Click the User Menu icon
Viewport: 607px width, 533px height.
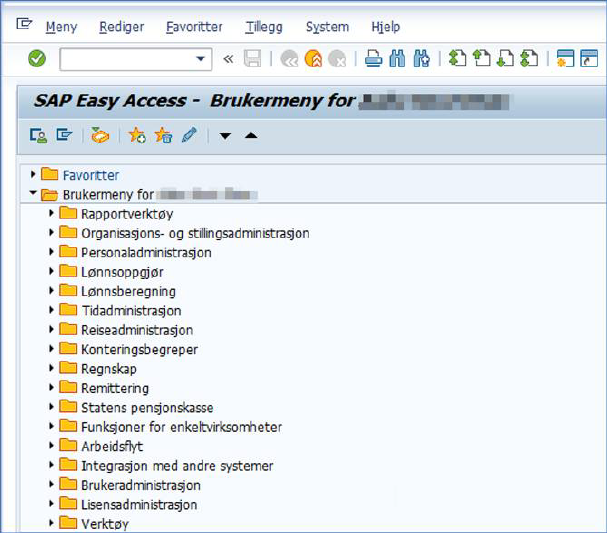[x=38, y=135]
